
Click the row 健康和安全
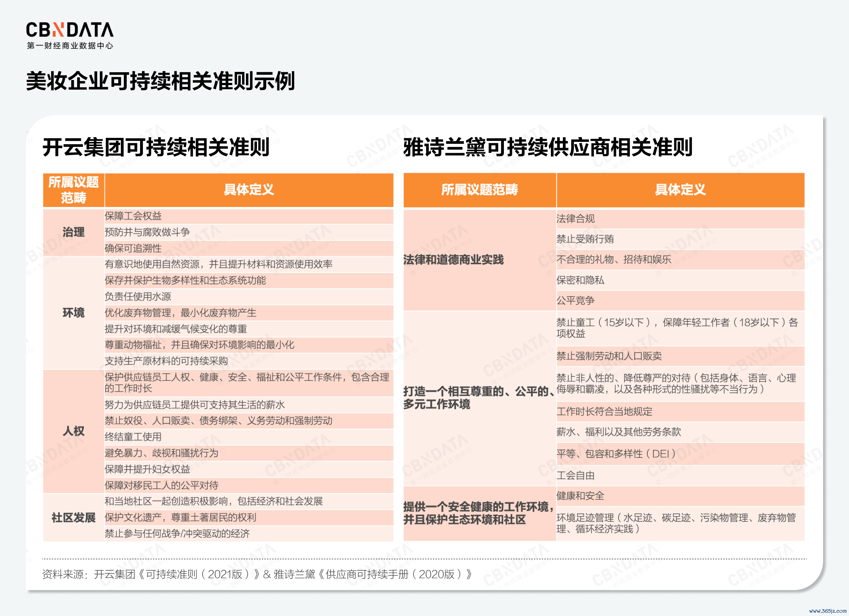(580, 496)
